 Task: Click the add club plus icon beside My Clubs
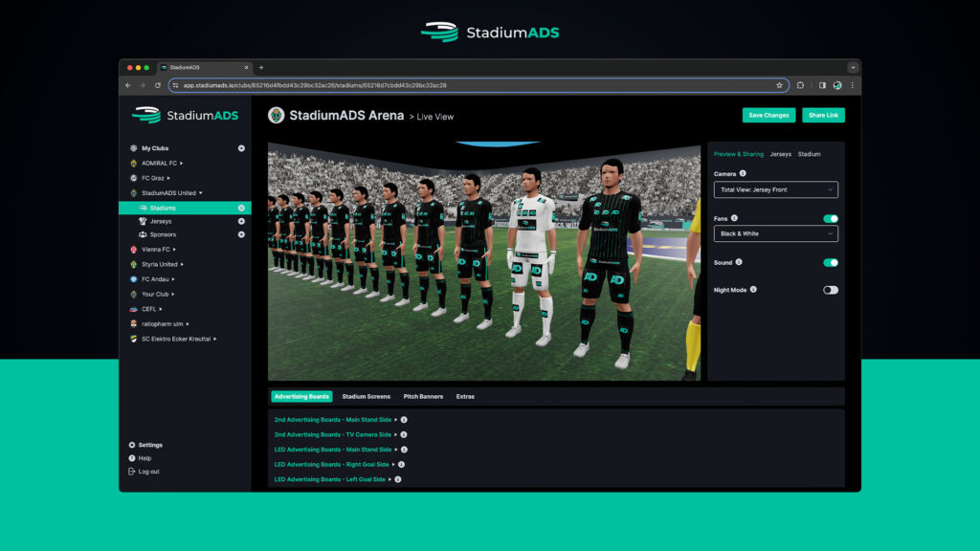click(x=241, y=148)
